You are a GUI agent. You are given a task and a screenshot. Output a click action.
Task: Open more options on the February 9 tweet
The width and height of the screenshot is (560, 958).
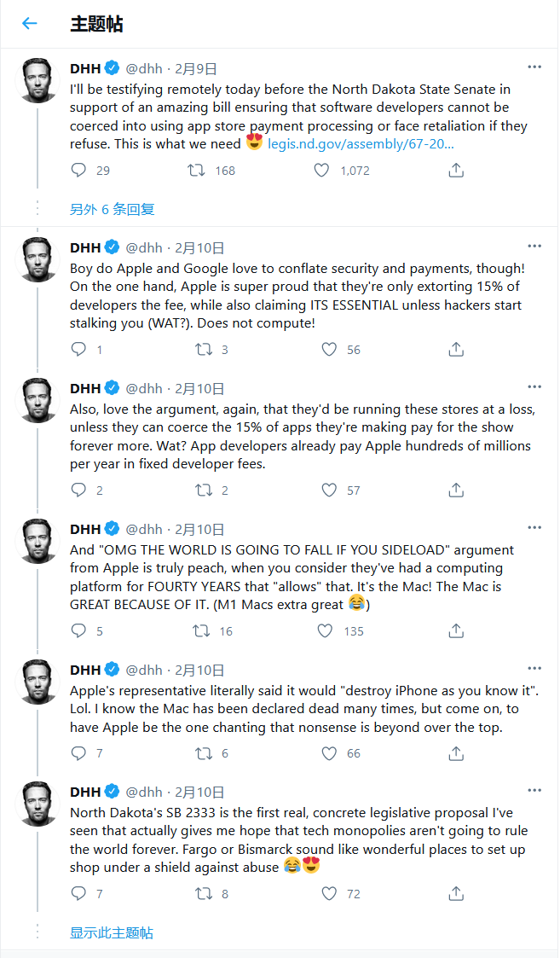tap(534, 67)
